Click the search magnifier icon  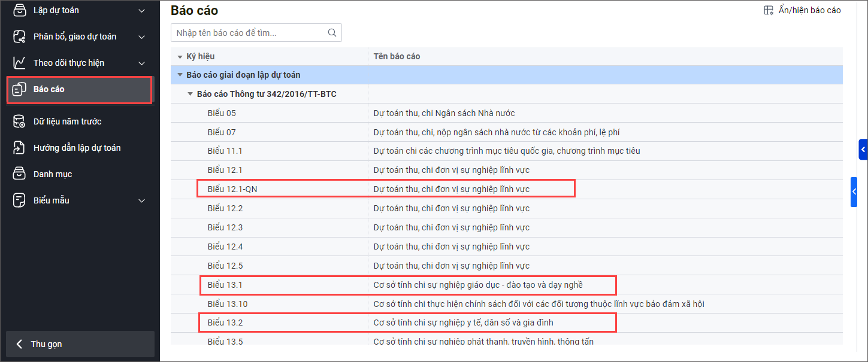[332, 33]
